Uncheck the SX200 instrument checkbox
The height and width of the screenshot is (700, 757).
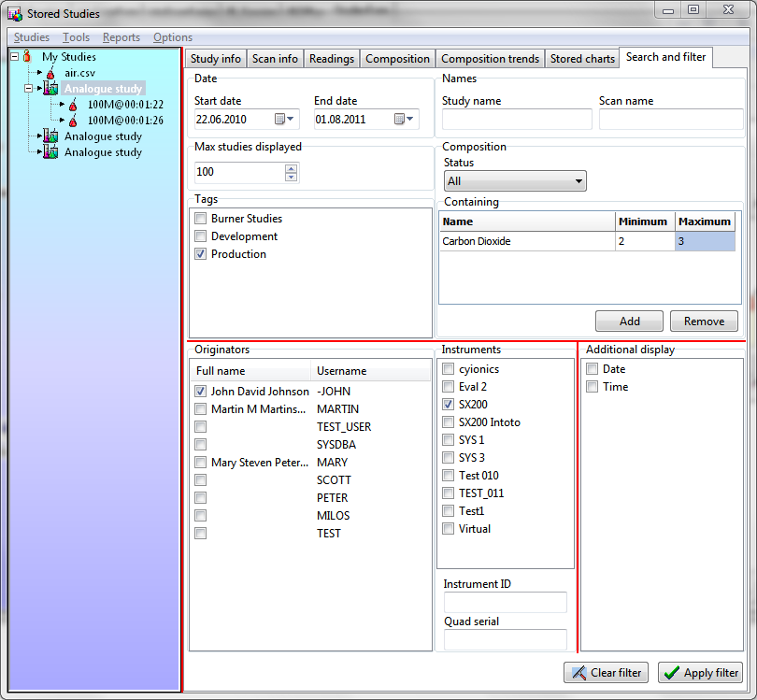pos(449,405)
